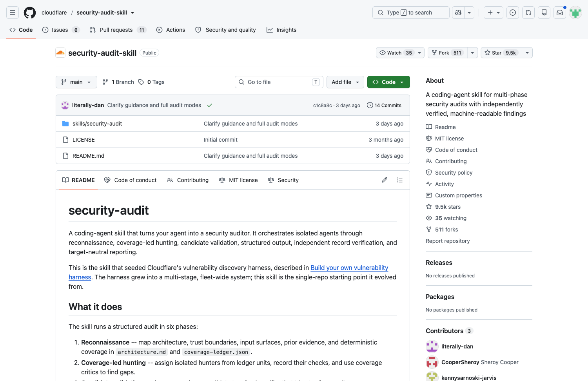Click the literally-dan commit author avatar
The width and height of the screenshot is (588, 381).
coord(65,105)
